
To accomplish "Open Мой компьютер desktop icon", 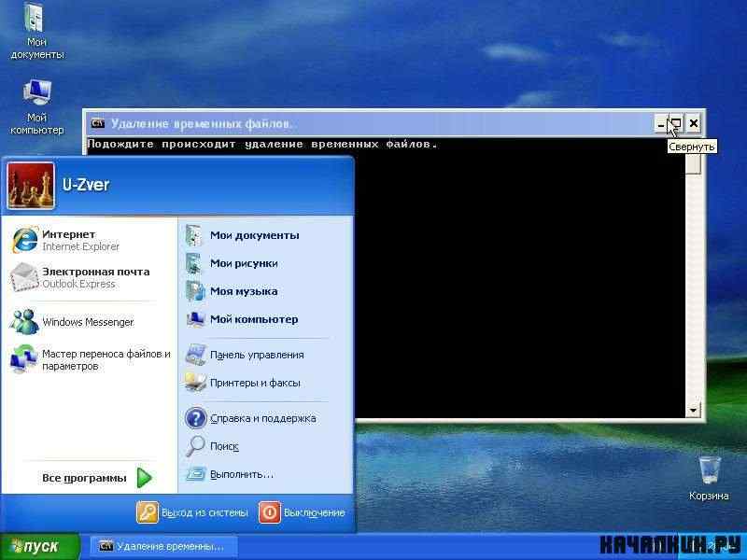I will [36, 106].
